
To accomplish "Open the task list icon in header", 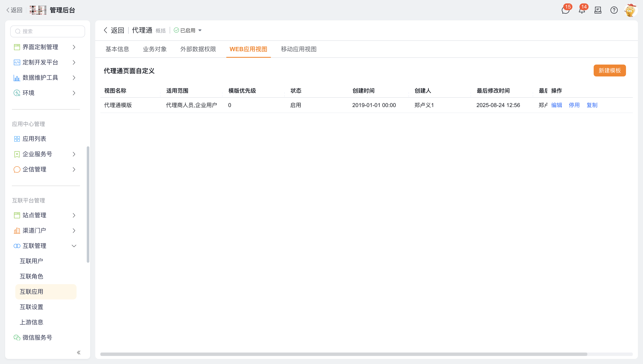I will tap(598, 10).
